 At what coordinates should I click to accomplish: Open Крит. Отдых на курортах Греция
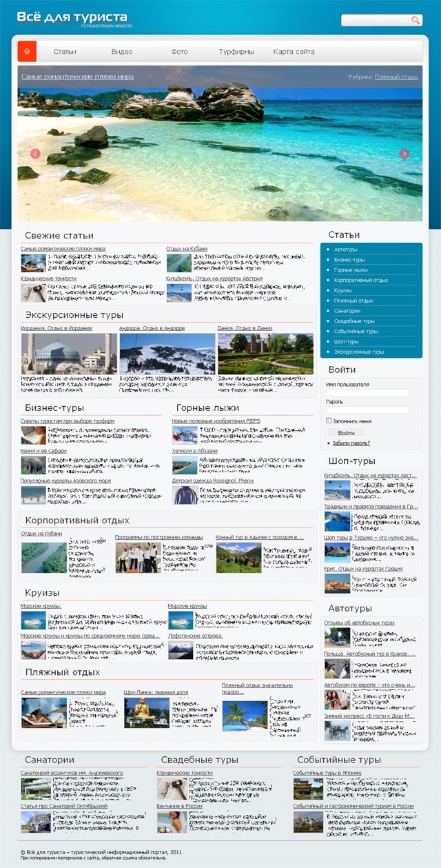coord(364,569)
